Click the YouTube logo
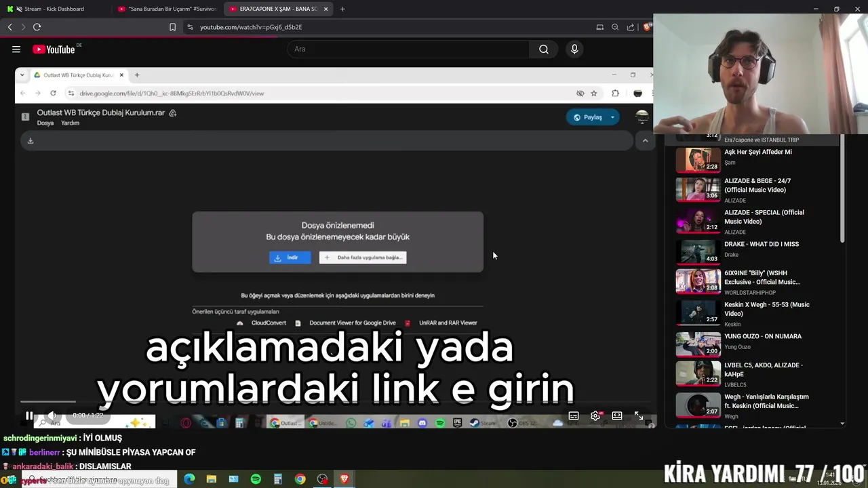Image resolution: width=868 pixels, height=488 pixels. point(54,49)
